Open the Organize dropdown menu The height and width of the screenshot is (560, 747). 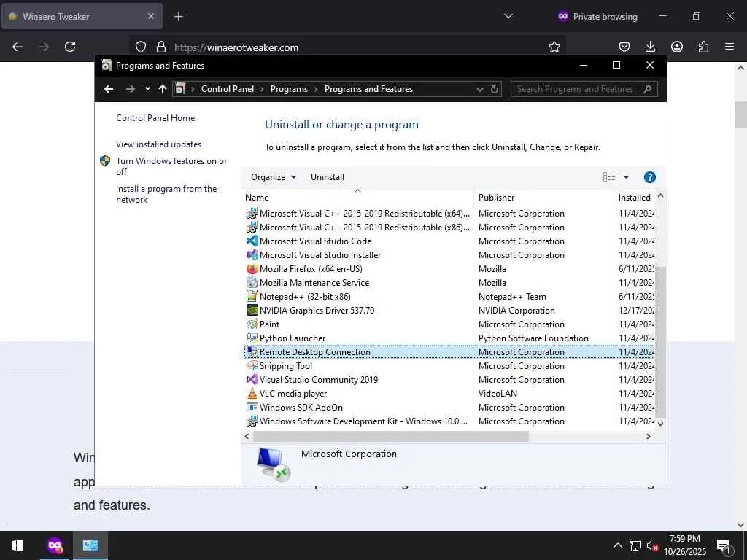[x=274, y=177]
